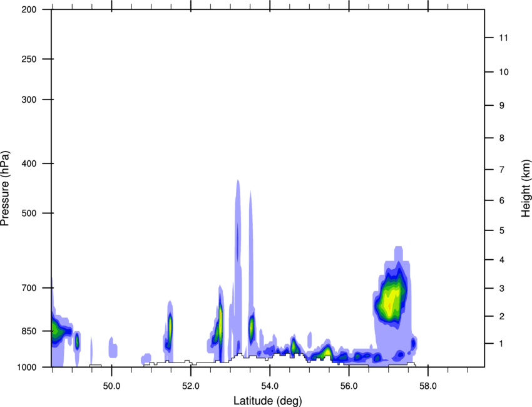Screen dimensions: 532x407
Task: Click latitude tick label 50.0
Action: click(x=111, y=386)
